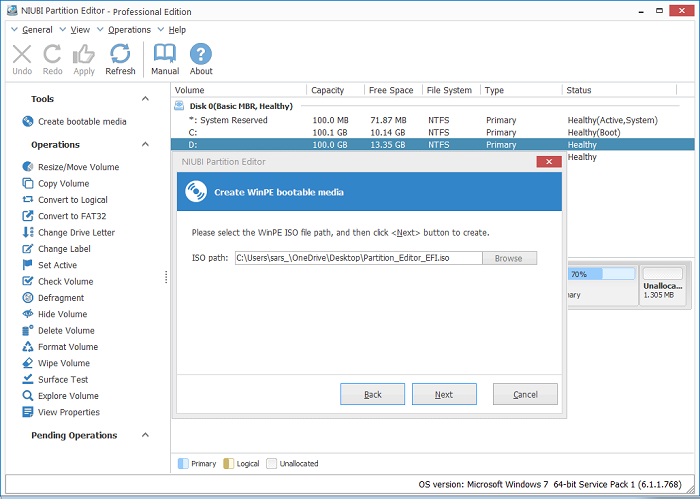The width and height of the screenshot is (700, 499).
Task: Select the Surface Test icon
Action: pos(28,379)
